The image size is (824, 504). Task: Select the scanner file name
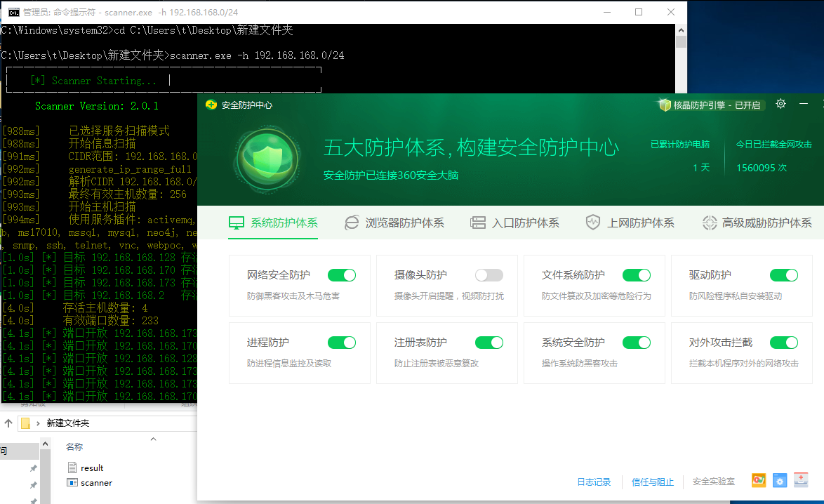pyautogui.click(x=97, y=482)
